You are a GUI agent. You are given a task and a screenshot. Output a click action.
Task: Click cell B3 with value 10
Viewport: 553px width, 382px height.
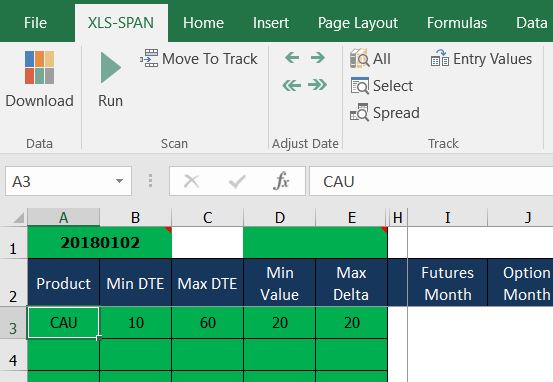135,323
